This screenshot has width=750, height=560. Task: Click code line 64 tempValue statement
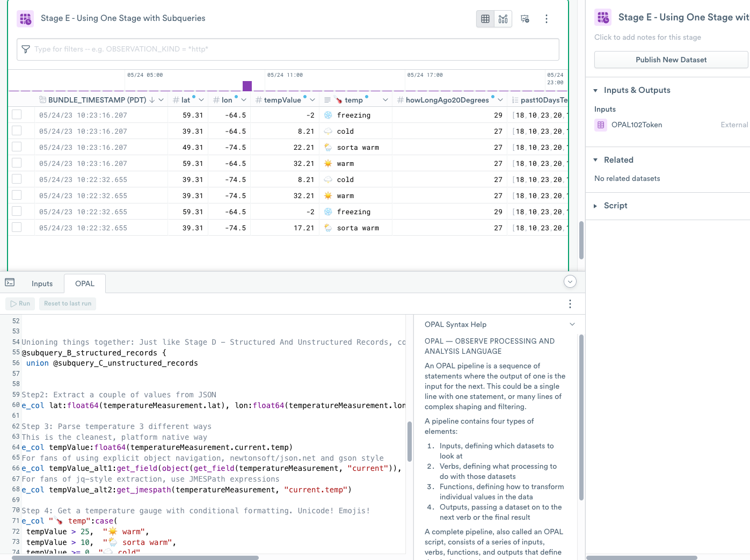157,448
